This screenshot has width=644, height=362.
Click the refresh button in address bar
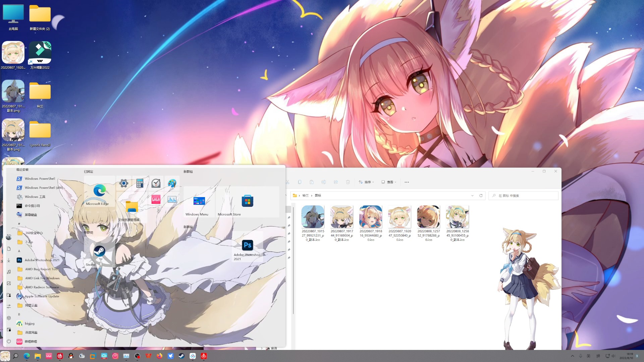(481, 195)
